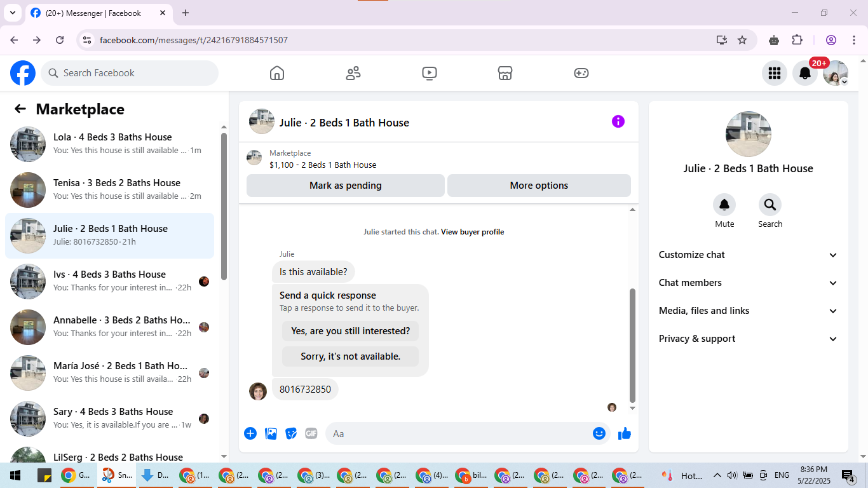Click the blue plus icon for more actions

(250, 433)
